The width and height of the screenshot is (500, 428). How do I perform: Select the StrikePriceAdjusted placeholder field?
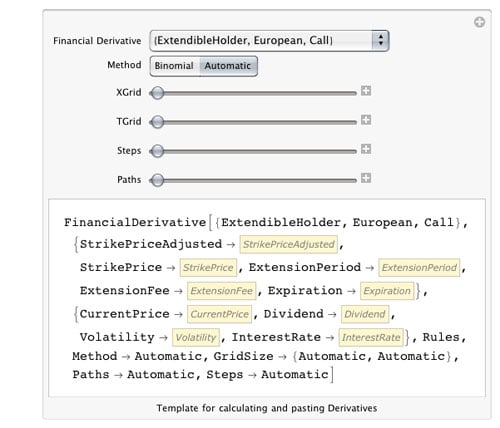pos(288,244)
